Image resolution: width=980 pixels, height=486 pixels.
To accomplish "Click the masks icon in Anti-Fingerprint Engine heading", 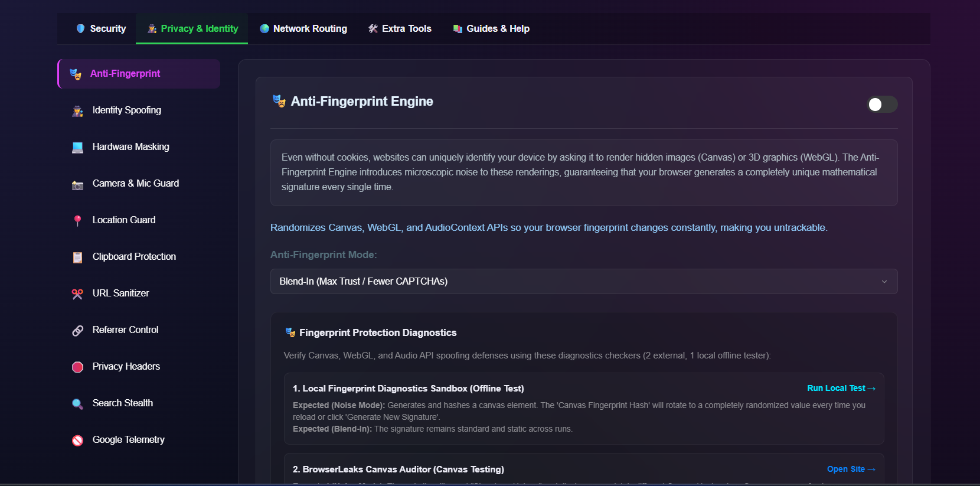I will pyautogui.click(x=279, y=101).
